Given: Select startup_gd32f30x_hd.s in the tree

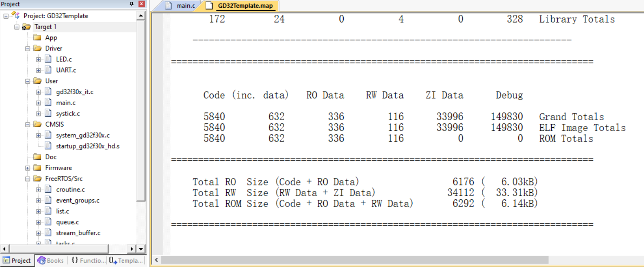Looking at the screenshot, I should click(88, 146).
